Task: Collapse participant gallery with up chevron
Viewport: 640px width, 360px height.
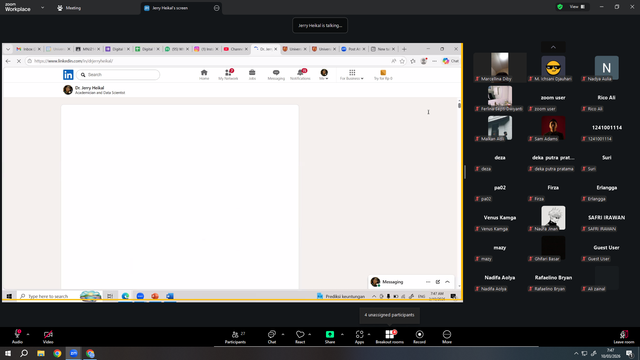Action: click(553, 47)
